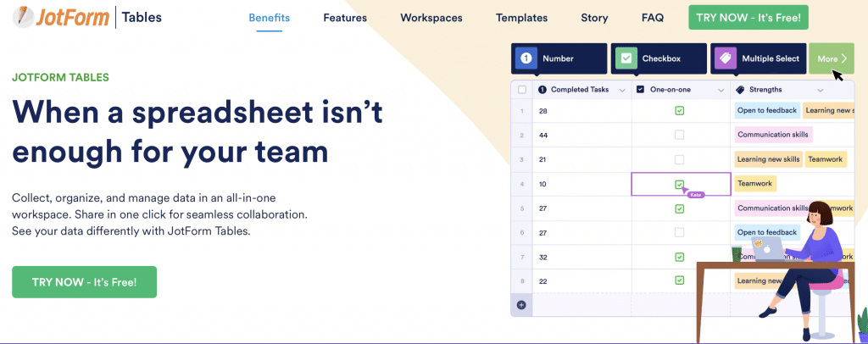The width and height of the screenshot is (868, 344).
Task: Click the Tables product link
Action: point(142,18)
